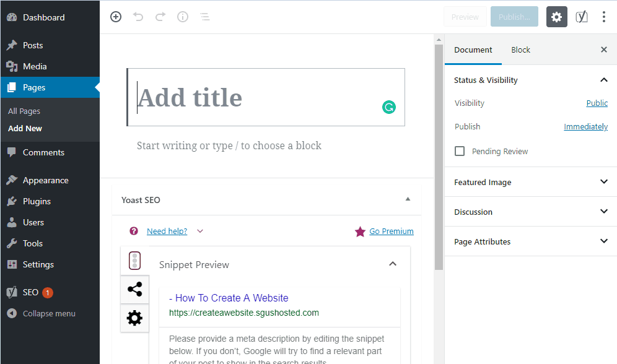Viewport: 617px width, 364px height.
Task: Click the Undo arrow icon
Action: pyautogui.click(x=138, y=17)
